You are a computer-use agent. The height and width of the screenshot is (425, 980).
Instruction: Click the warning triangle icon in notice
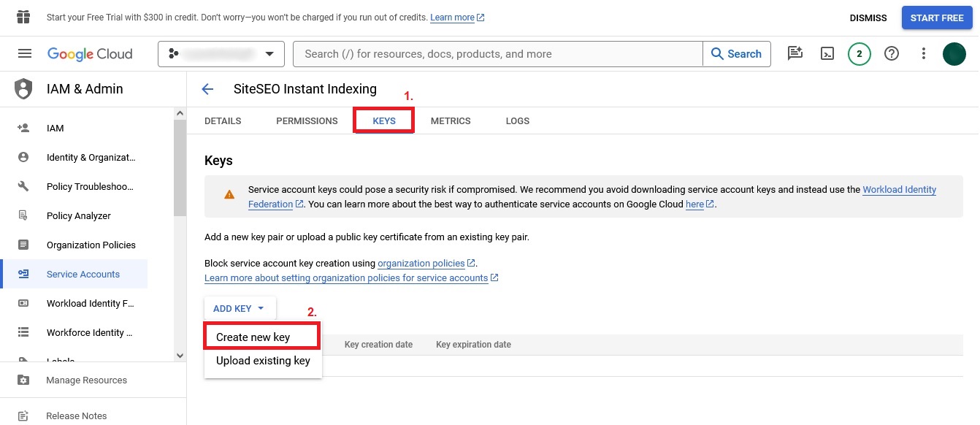229,195
